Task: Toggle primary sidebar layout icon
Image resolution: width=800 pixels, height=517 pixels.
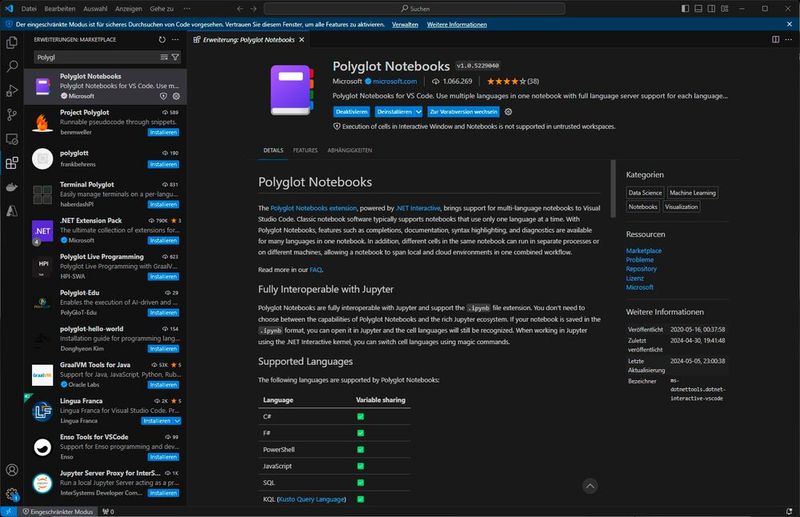Action: click(x=685, y=9)
